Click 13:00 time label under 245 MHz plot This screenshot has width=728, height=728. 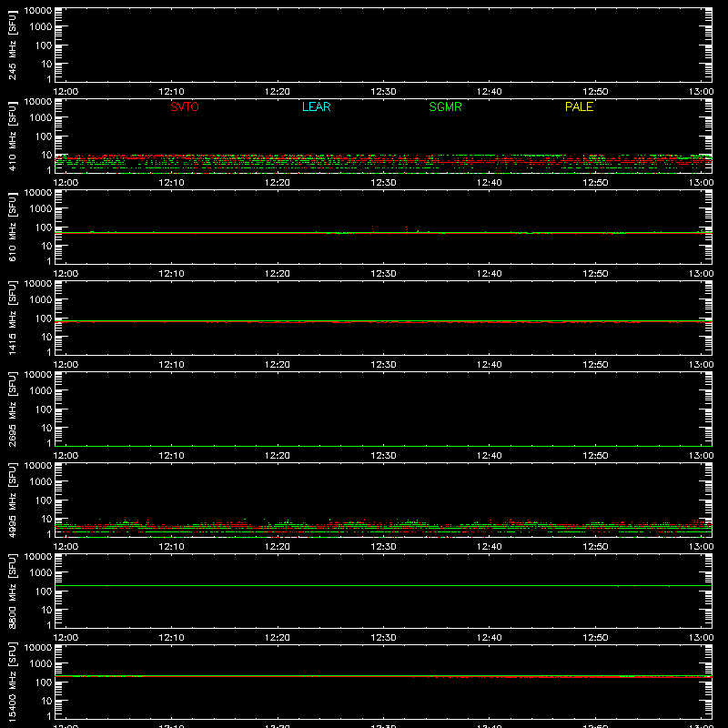(701, 92)
